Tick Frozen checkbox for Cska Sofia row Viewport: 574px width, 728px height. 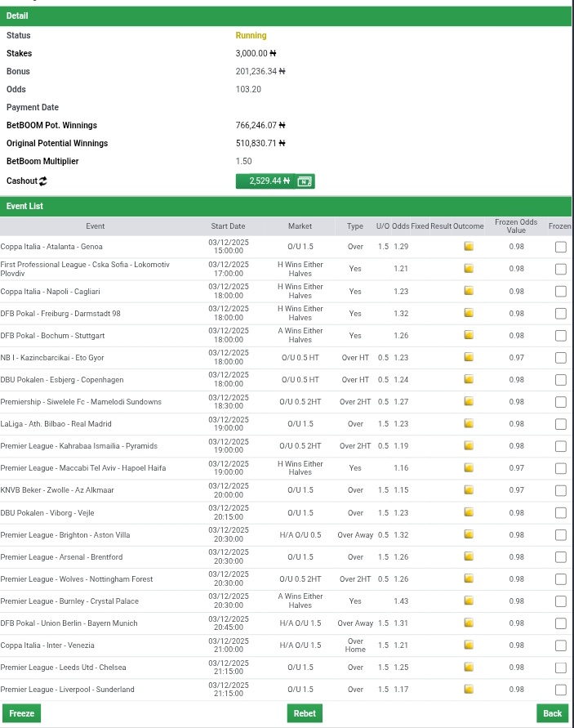pyautogui.click(x=561, y=269)
